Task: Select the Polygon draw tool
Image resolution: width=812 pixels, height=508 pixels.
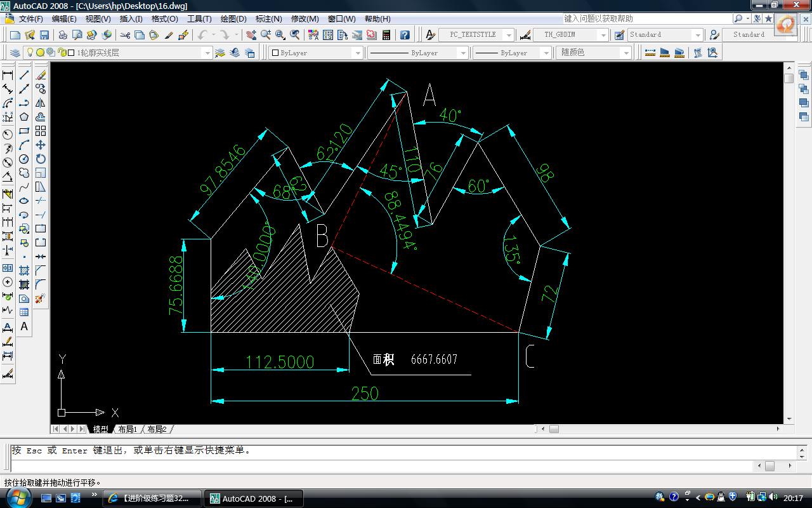Action: (24, 117)
